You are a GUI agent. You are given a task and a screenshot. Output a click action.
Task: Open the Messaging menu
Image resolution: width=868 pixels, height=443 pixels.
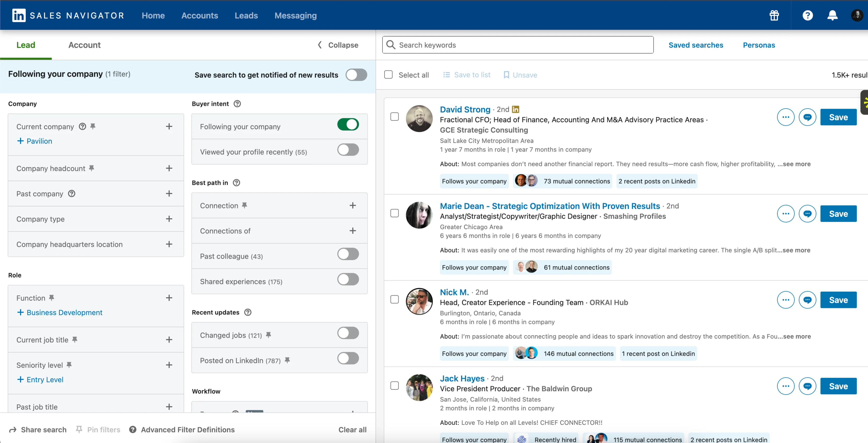pos(296,15)
